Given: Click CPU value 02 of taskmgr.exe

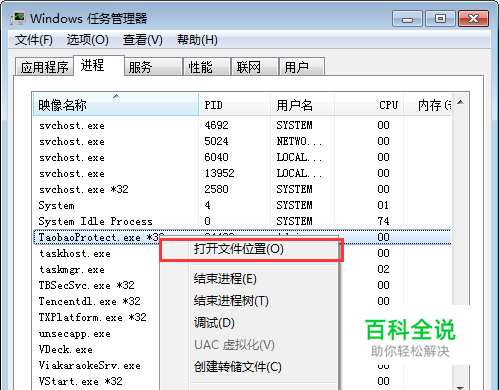Looking at the screenshot, I should click(383, 269).
